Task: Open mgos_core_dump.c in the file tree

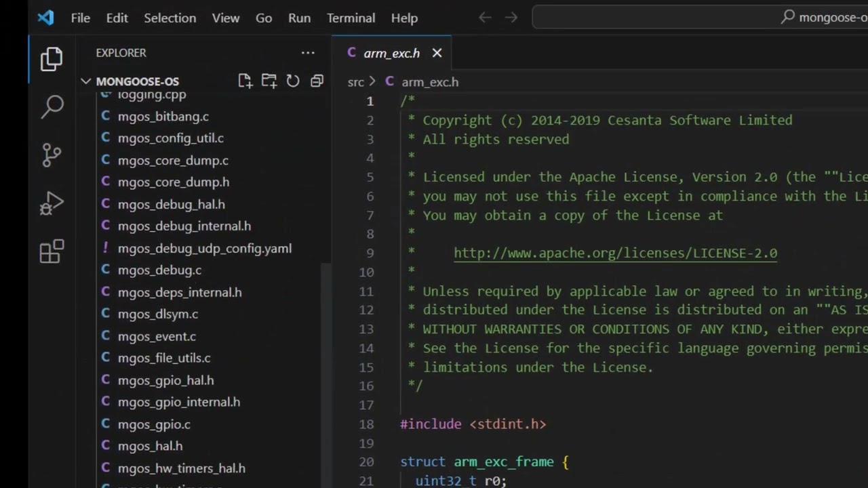Action: (173, 161)
